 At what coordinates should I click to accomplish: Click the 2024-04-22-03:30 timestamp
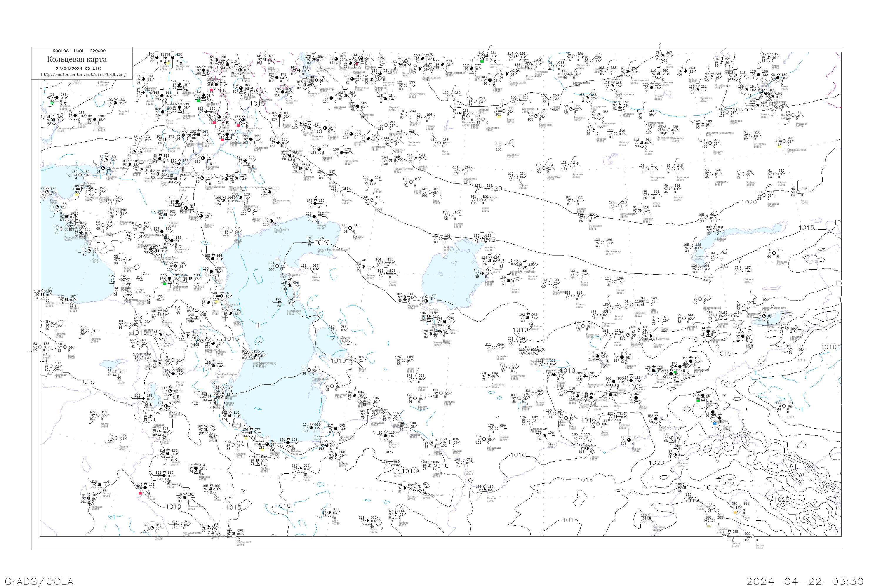pos(805,581)
